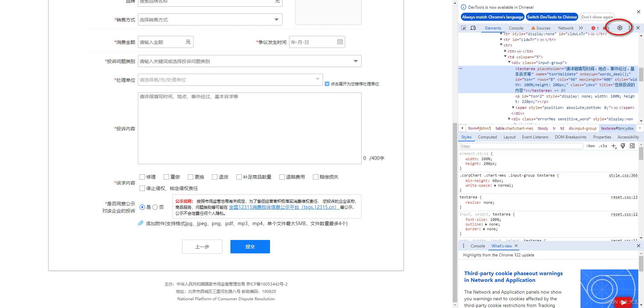Image resolution: width=644 pixels, height=308 pixels.
Task: Click the styles Filter input field
Action: click(521, 146)
